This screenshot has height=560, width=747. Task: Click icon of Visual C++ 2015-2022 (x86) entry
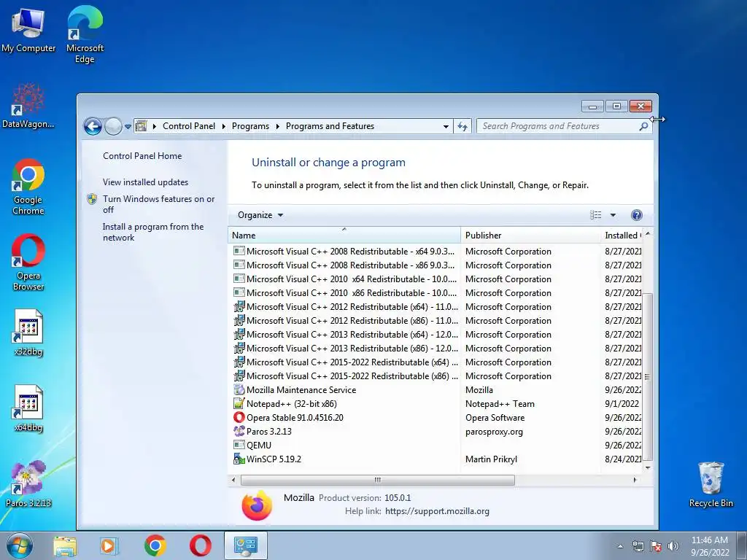[239, 376]
